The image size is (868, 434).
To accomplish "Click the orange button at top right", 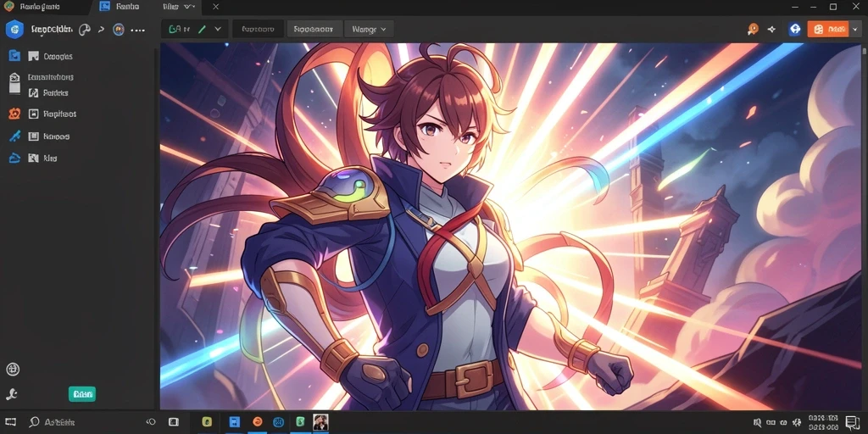I will [x=827, y=30].
